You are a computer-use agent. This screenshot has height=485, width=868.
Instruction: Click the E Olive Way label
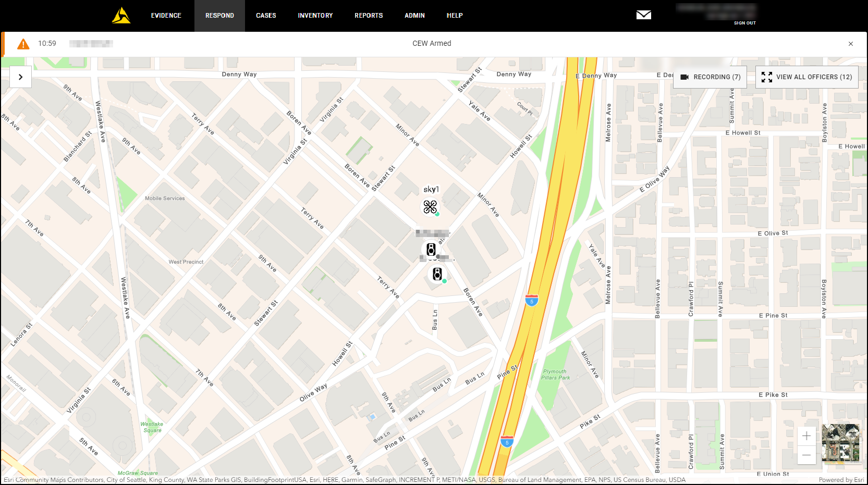tap(654, 179)
